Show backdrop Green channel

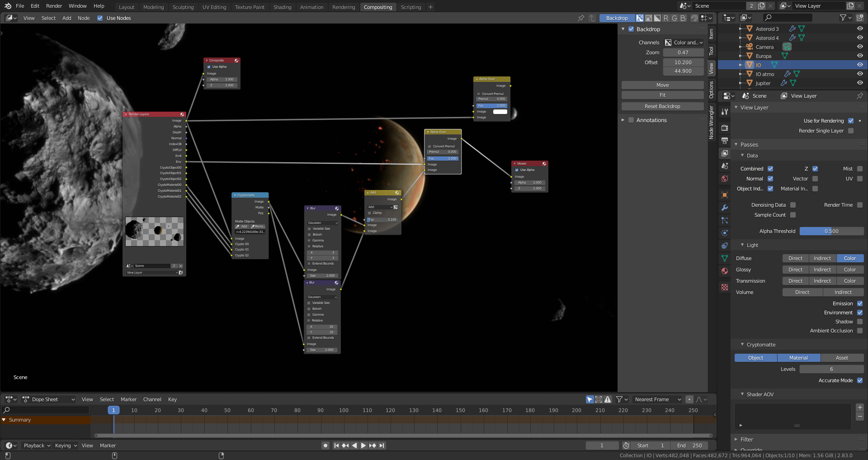click(674, 18)
